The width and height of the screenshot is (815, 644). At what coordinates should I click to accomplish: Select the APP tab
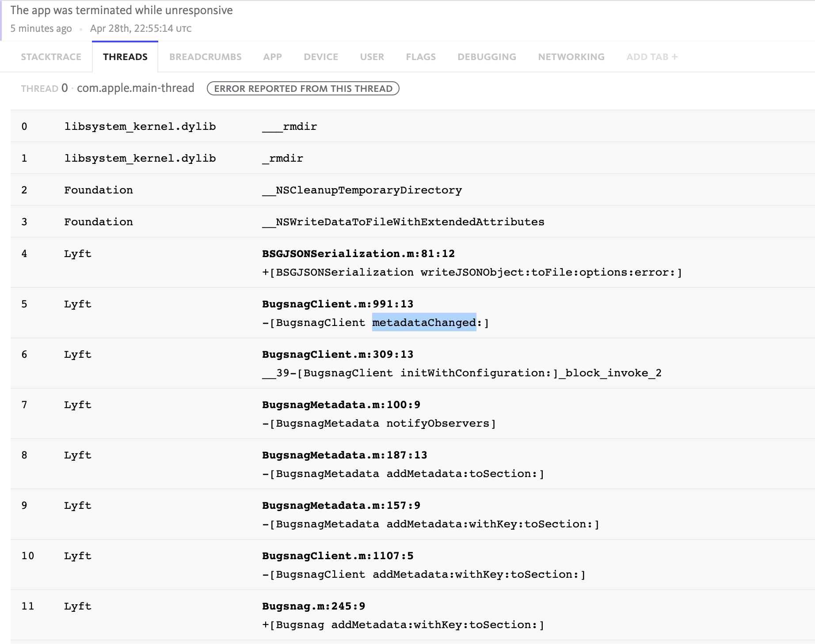pyautogui.click(x=272, y=57)
